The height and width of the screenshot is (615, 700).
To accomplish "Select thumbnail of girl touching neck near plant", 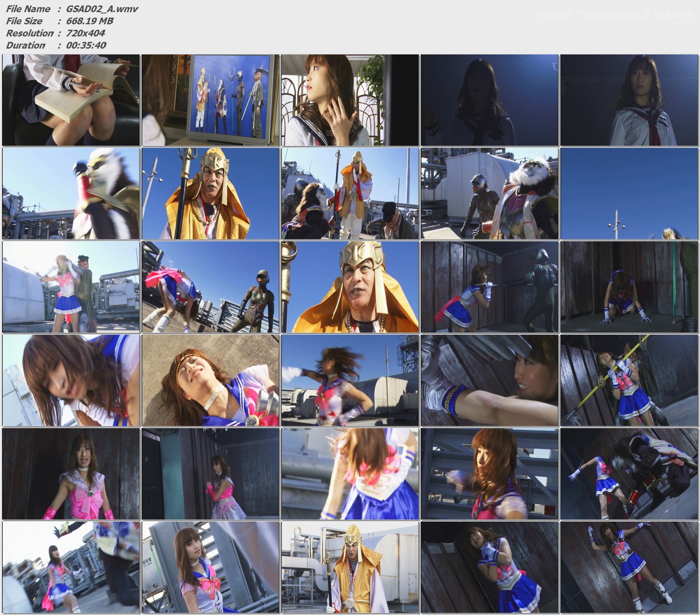I will tap(350, 100).
